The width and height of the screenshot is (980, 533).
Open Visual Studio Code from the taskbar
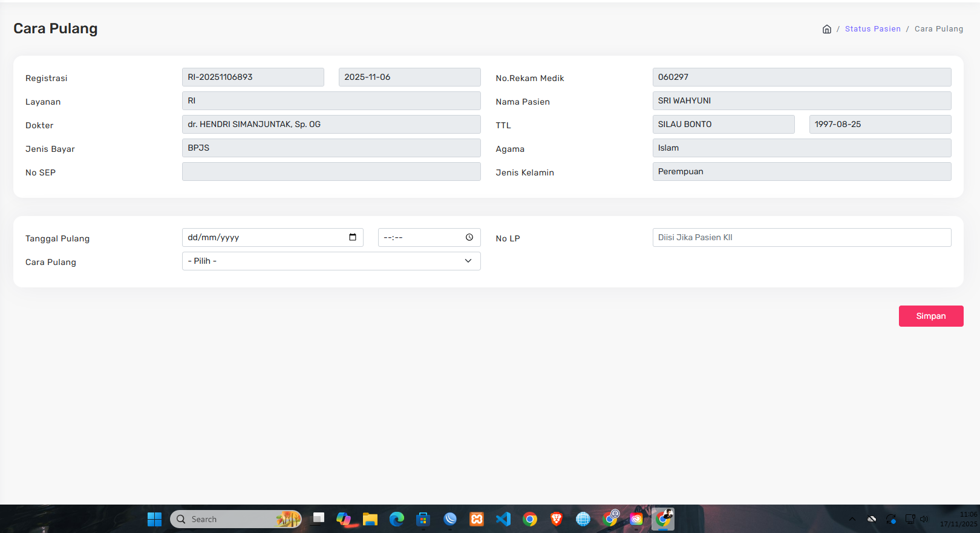[x=503, y=519]
